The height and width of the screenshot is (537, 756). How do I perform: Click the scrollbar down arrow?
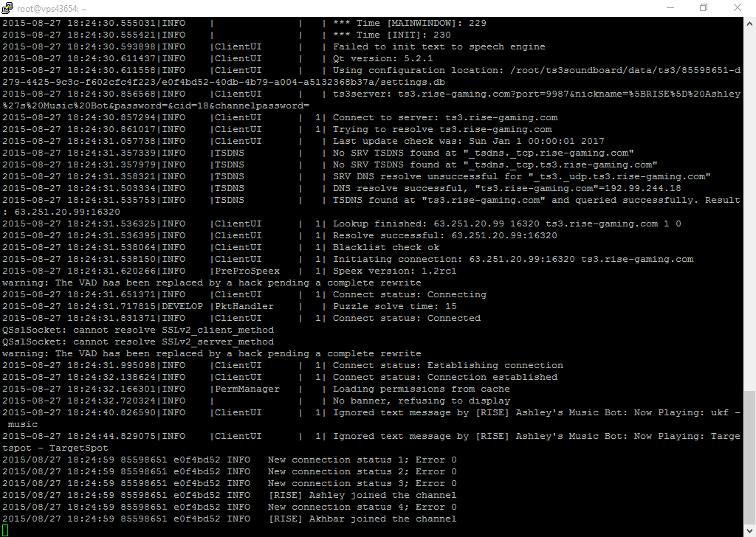[x=750, y=531]
